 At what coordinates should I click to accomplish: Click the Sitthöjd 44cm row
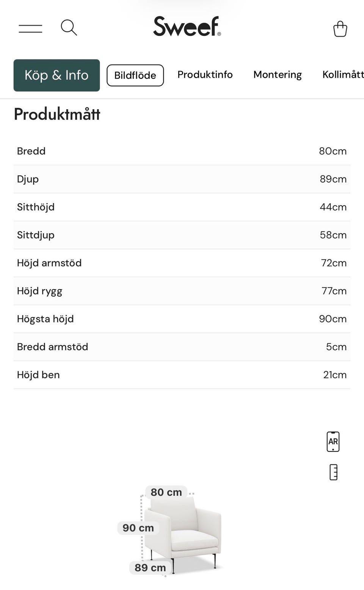tap(182, 207)
